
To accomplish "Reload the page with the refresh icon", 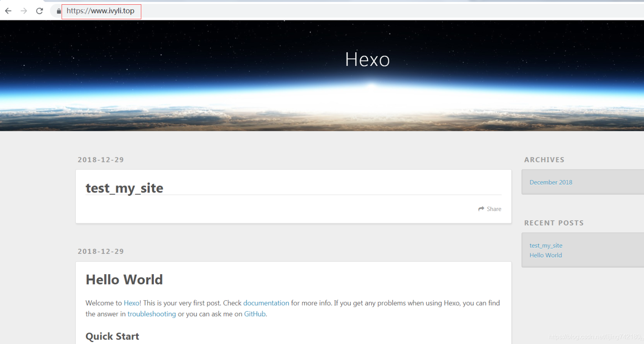I will [40, 11].
